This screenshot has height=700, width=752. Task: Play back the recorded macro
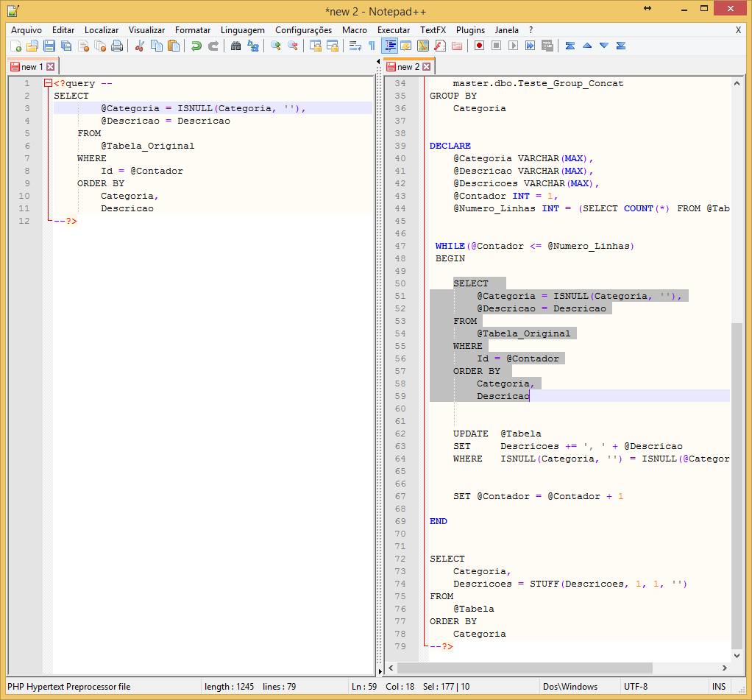pyautogui.click(x=513, y=46)
